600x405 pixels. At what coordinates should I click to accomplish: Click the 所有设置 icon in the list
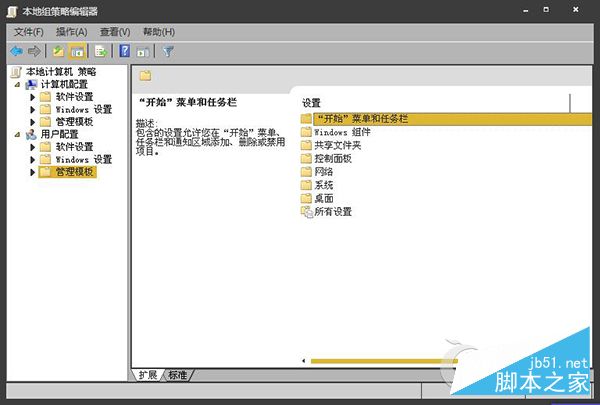307,212
